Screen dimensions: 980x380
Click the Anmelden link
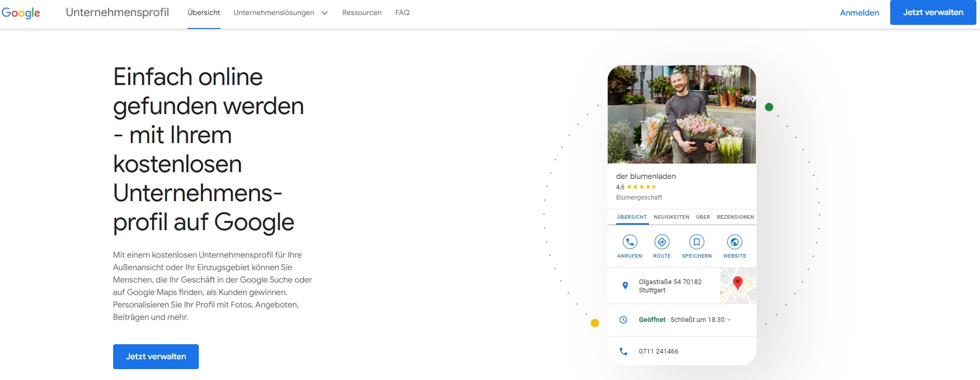[x=860, y=13]
